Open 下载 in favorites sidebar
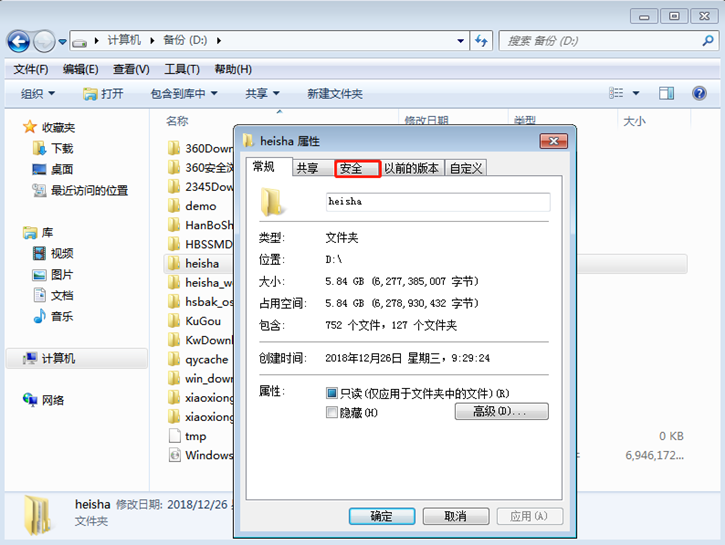 [x=62, y=148]
